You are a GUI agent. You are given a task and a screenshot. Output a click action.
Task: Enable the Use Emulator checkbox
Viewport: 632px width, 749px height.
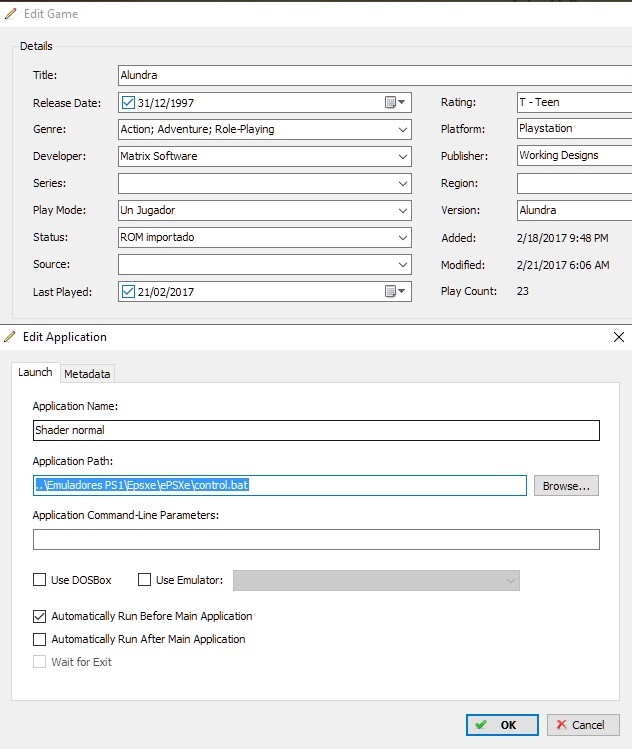point(145,580)
